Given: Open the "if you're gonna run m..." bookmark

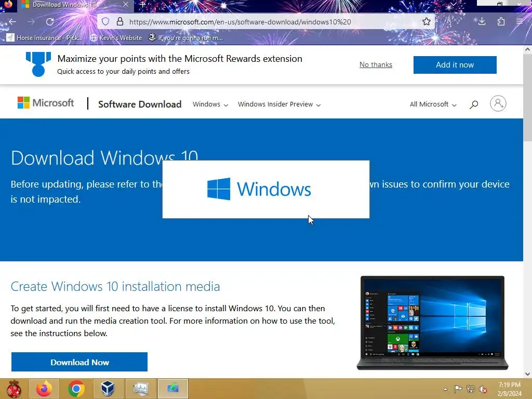Looking at the screenshot, I should click(x=186, y=37).
